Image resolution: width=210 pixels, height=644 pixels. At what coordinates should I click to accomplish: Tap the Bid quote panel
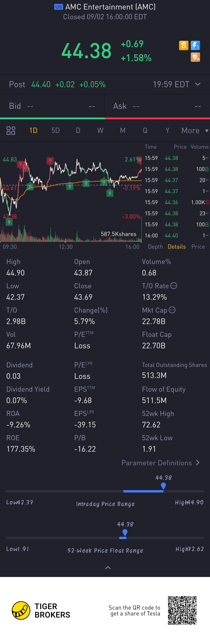(52, 106)
